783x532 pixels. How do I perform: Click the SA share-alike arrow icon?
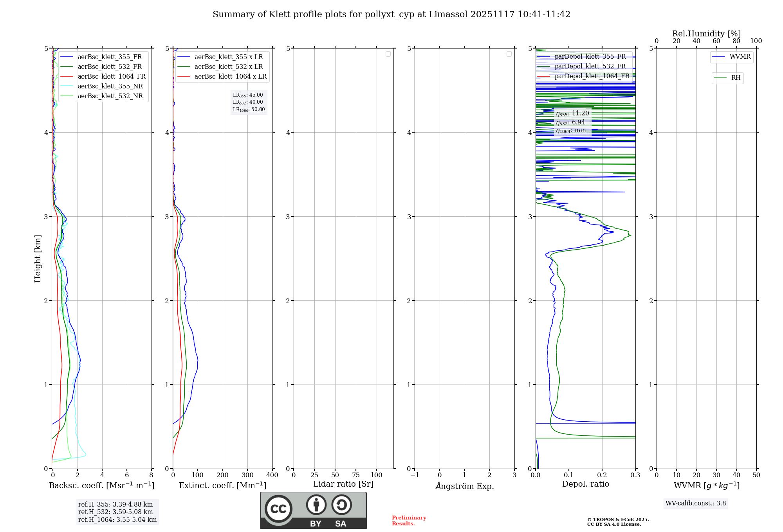pyautogui.click(x=341, y=505)
